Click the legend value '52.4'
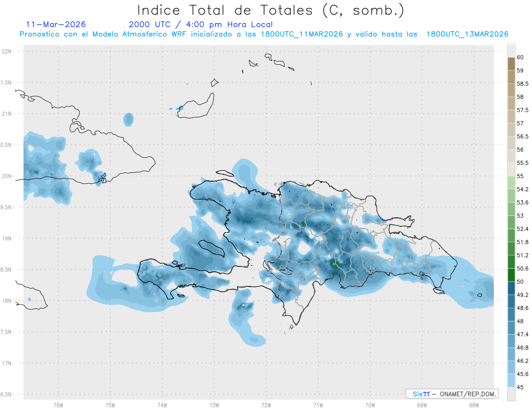This screenshot has height=411, width=532. [x=522, y=229]
